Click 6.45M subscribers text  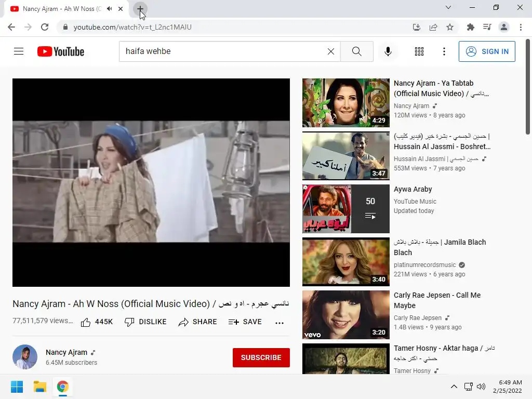71,362
